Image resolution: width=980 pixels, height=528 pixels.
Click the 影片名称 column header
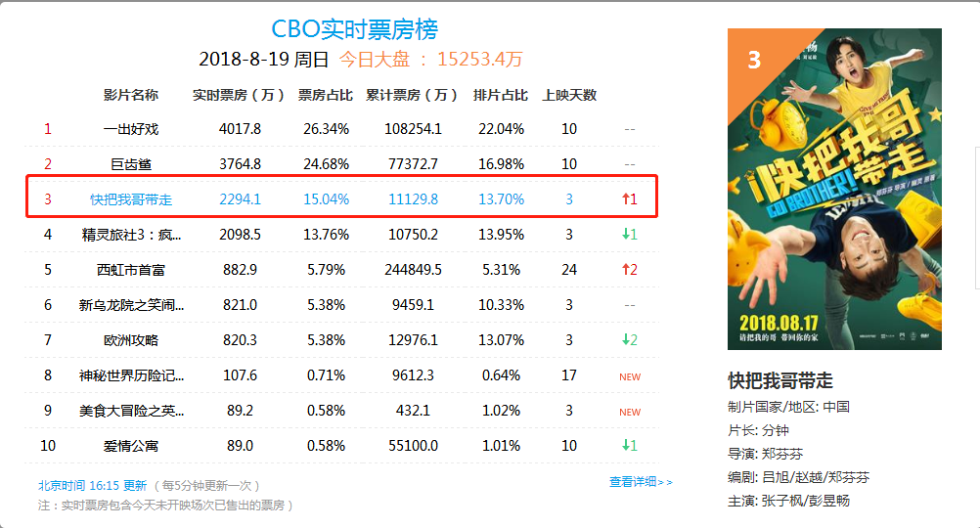[131, 95]
